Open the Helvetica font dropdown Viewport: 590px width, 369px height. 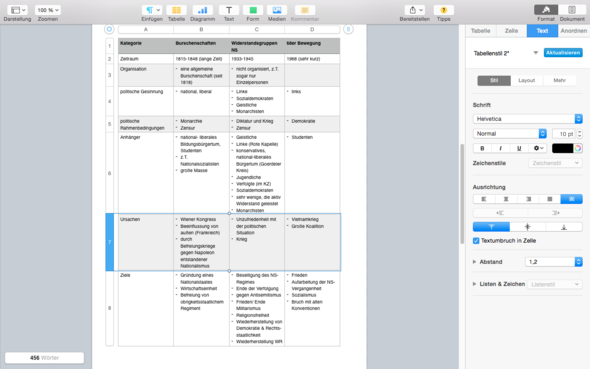528,119
